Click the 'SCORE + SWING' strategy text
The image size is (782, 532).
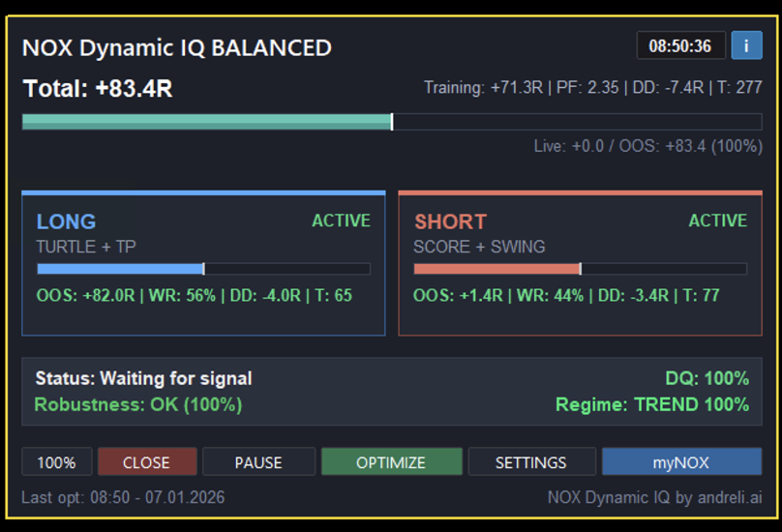[x=479, y=247]
